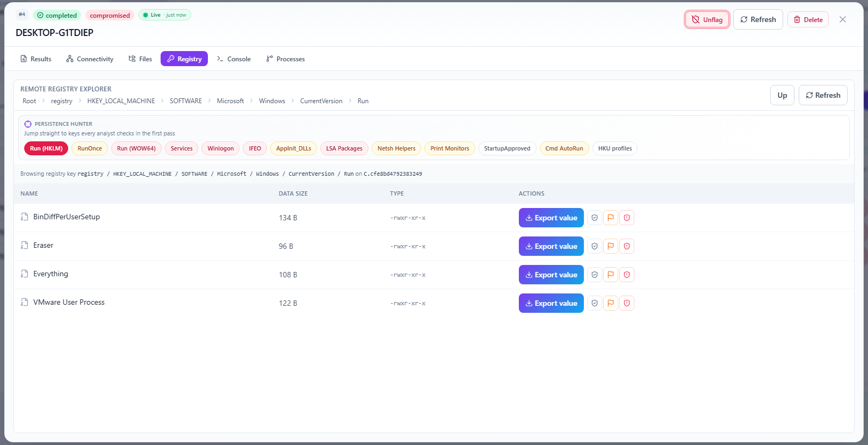868x445 pixels.
Task: Export the Everything registry value
Action: click(551, 275)
